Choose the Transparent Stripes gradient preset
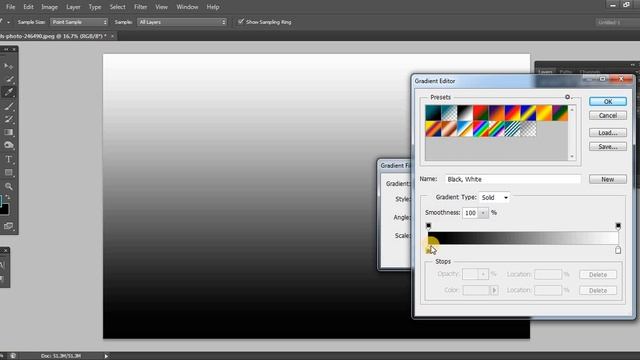The height and width of the screenshot is (360, 640). [513, 129]
